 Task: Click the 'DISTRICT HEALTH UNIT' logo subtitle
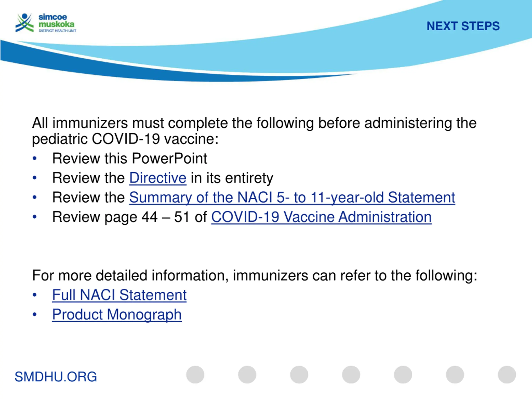pos(58,31)
